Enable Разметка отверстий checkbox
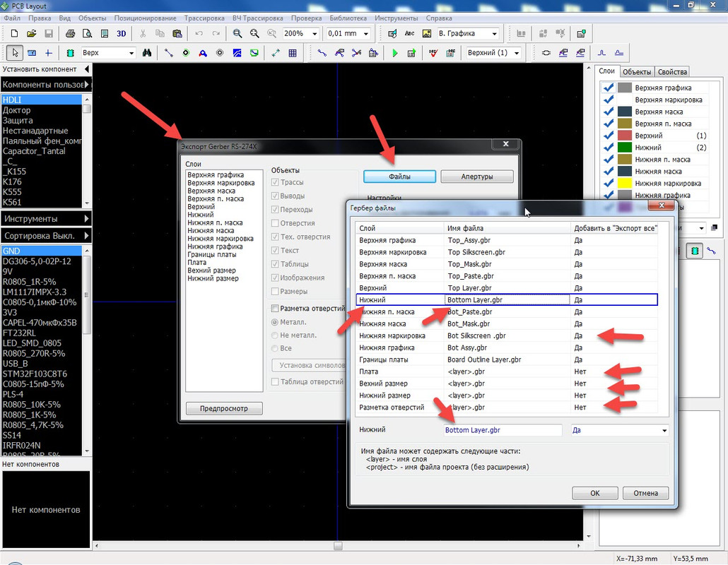The width and height of the screenshot is (728, 565). click(x=275, y=309)
